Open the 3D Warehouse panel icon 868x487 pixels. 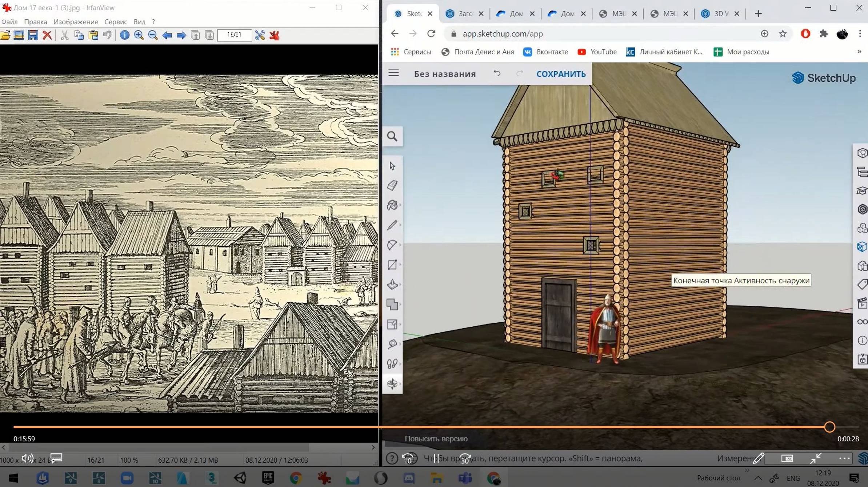[x=862, y=209]
